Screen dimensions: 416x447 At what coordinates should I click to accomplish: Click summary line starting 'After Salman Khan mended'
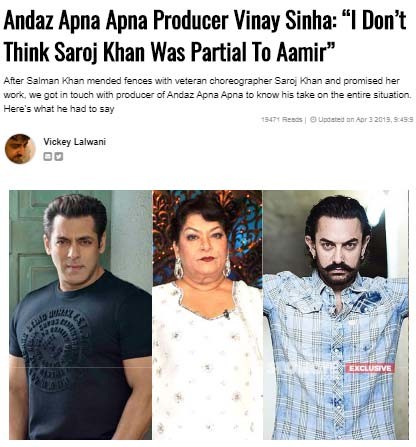201,81
